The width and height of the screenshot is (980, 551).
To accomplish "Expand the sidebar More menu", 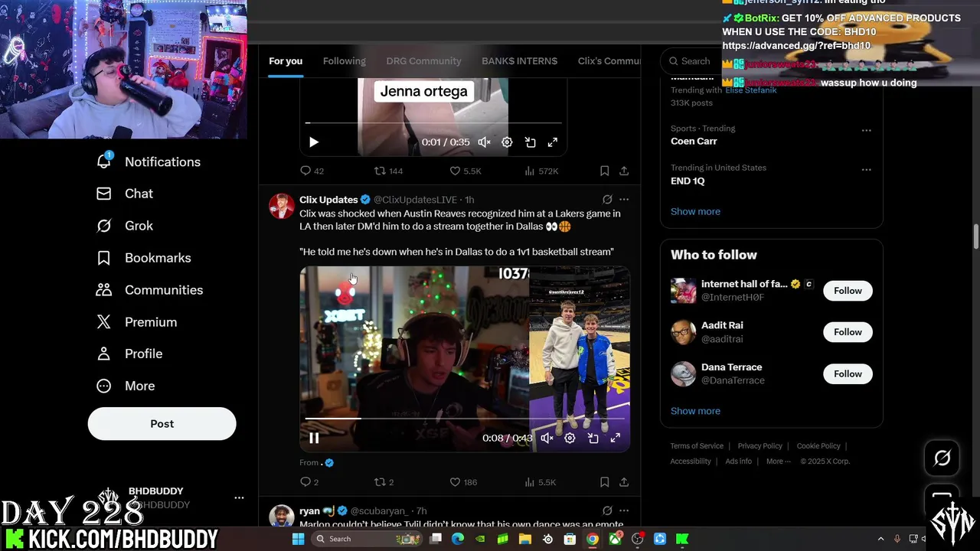I will click(126, 386).
